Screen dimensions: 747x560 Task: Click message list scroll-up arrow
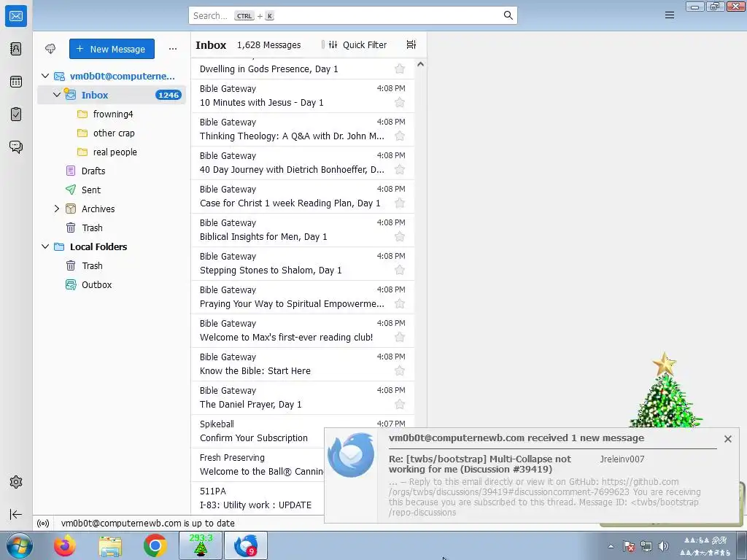pyautogui.click(x=420, y=64)
